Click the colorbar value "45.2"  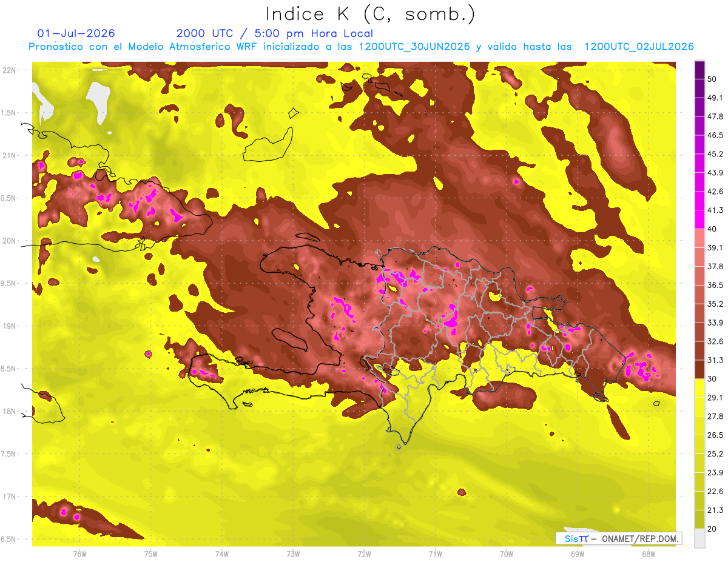[715, 154]
